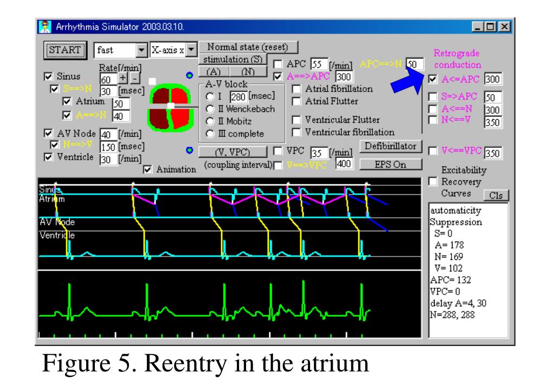Click the green ECG trace display

pos(229,305)
